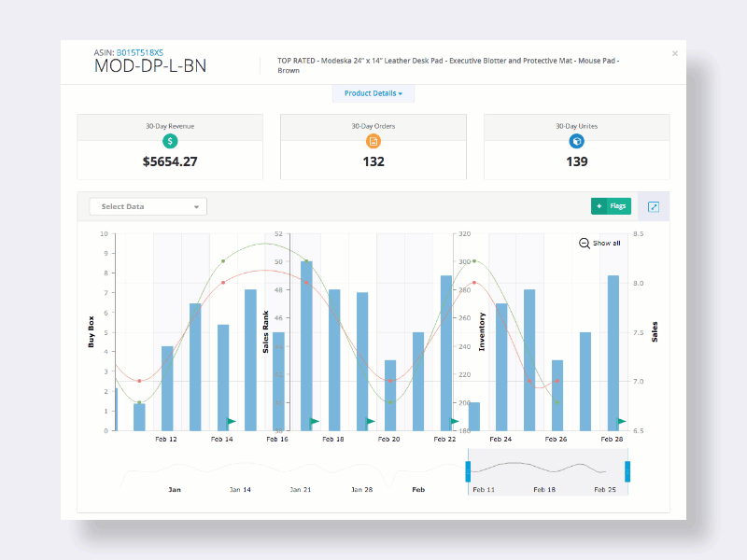The height and width of the screenshot is (560, 747).
Task: Dismiss the product panel via the X
Action: click(675, 53)
